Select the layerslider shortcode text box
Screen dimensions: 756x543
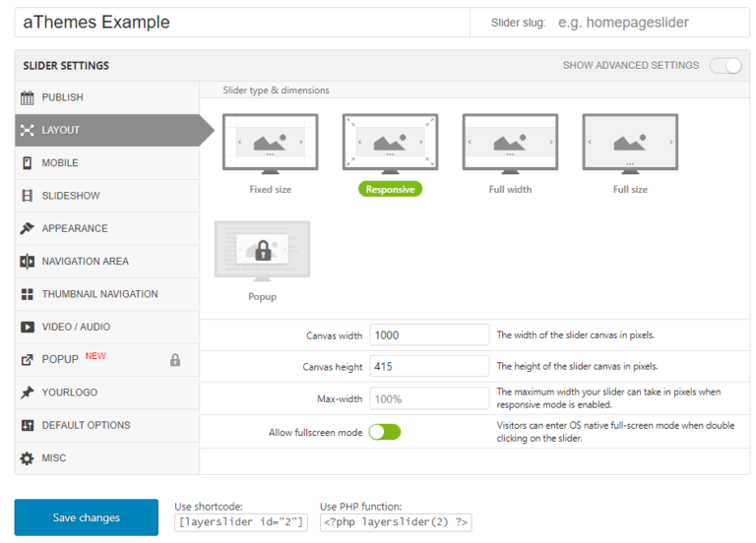pos(241,522)
